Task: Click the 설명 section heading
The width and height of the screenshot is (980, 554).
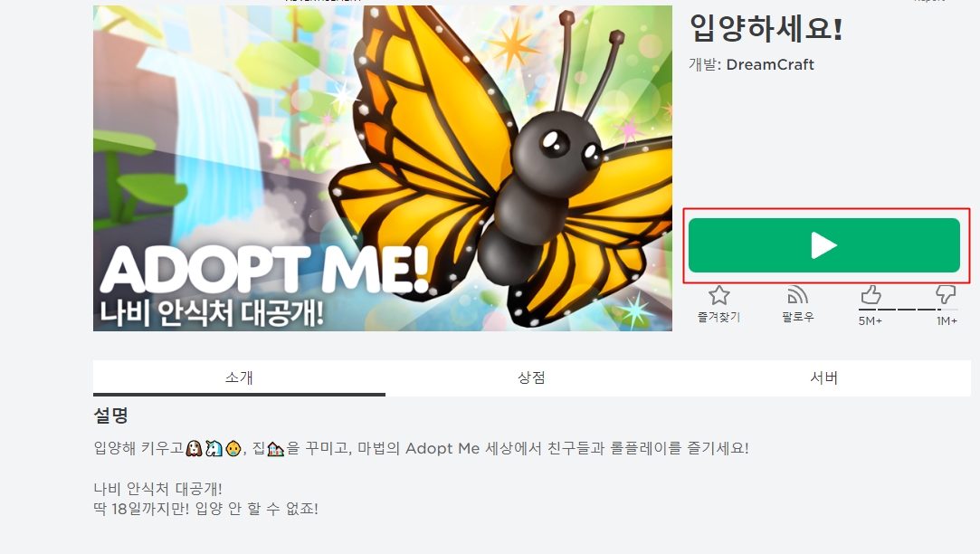Action: tap(110, 415)
